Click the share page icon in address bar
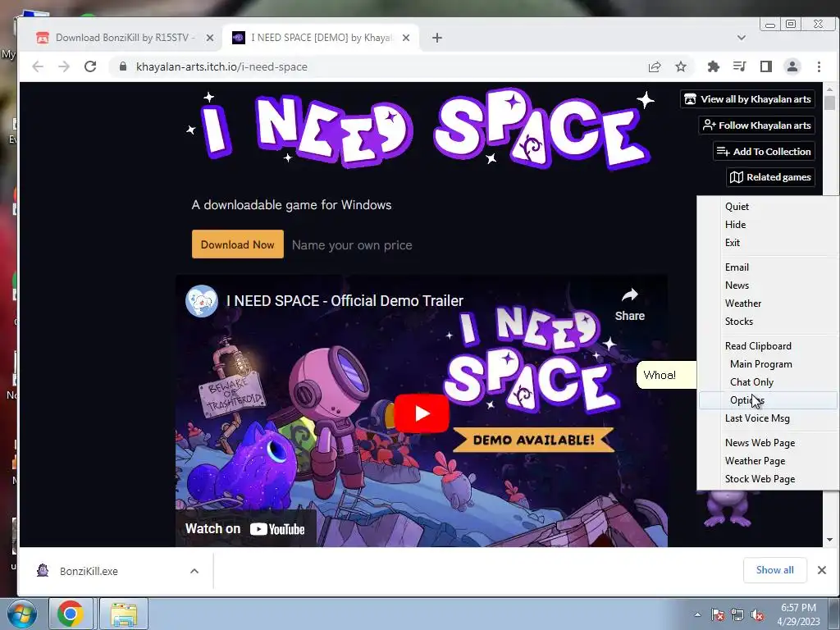Screen dimensions: 840x630 click(654, 66)
